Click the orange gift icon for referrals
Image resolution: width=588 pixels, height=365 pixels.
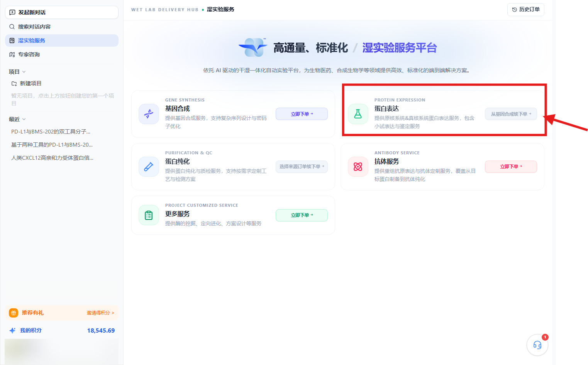click(x=14, y=313)
